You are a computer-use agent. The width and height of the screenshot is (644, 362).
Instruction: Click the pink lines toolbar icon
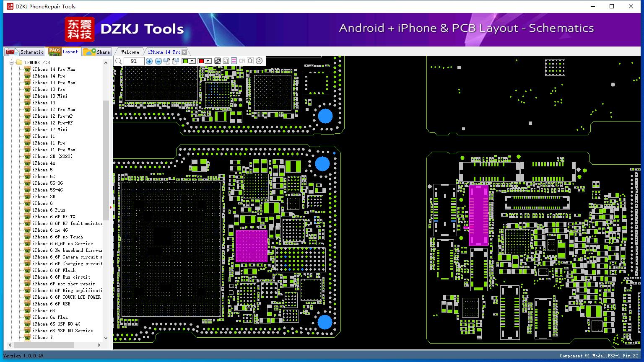coord(234,61)
